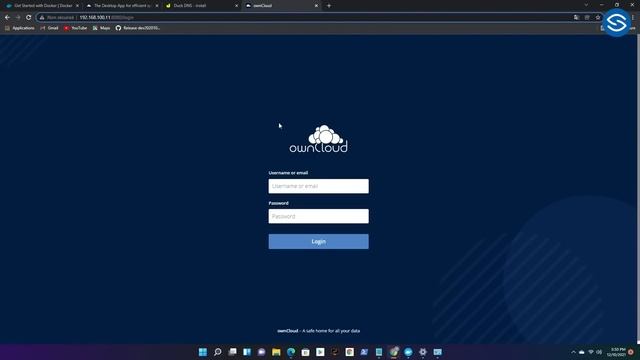Viewport: 640px width, 360px height.
Task: Click the browser forward arrow
Action: pos(18,18)
